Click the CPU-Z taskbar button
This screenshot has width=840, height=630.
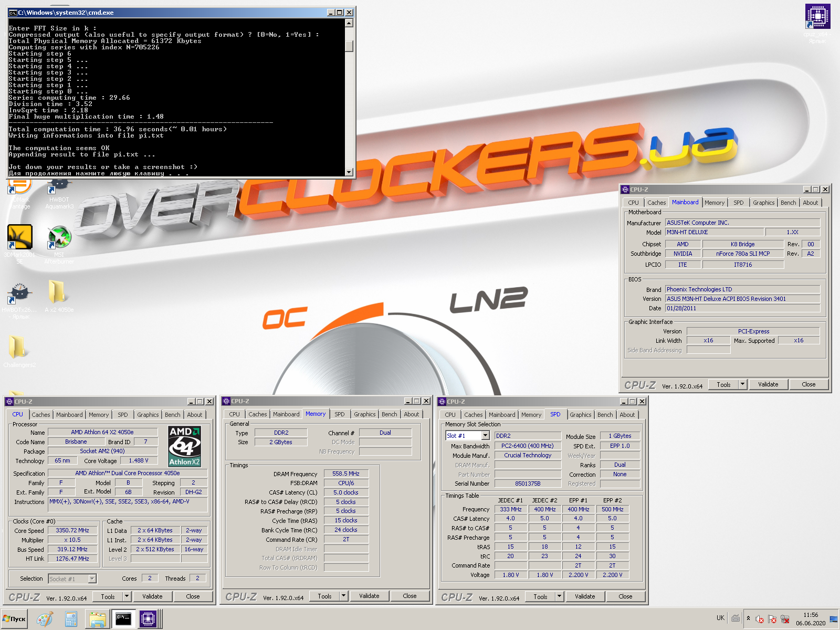(149, 619)
